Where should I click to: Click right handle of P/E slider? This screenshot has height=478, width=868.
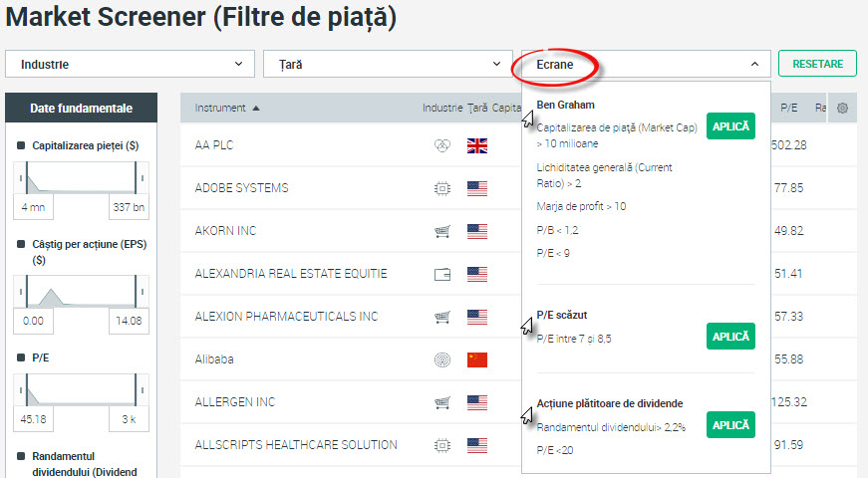tap(142, 389)
